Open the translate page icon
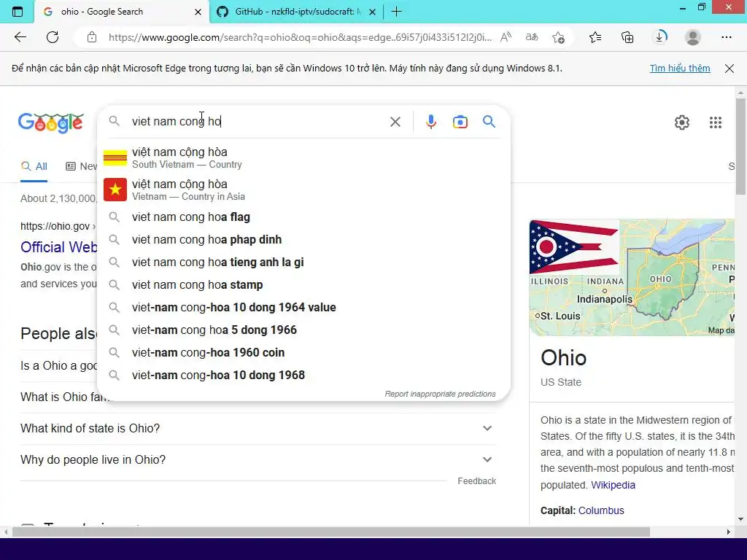Viewport: 747px width, 560px height. [x=532, y=37]
